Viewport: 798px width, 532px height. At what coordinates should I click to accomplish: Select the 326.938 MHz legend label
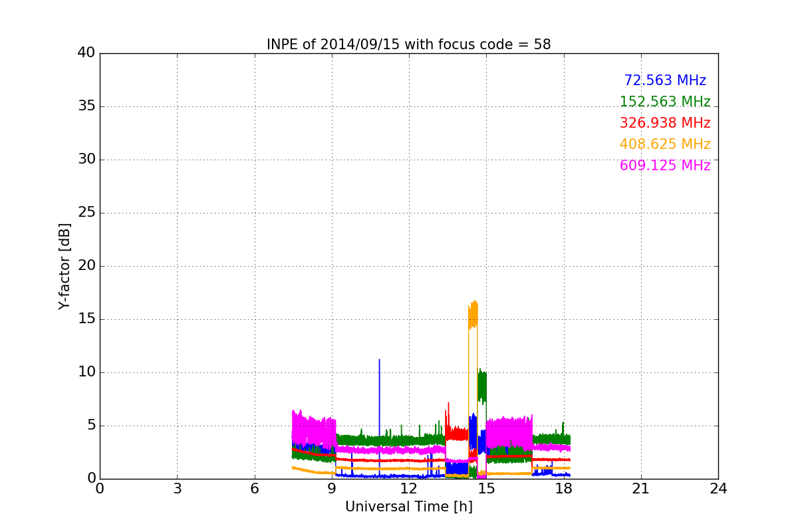coord(665,123)
